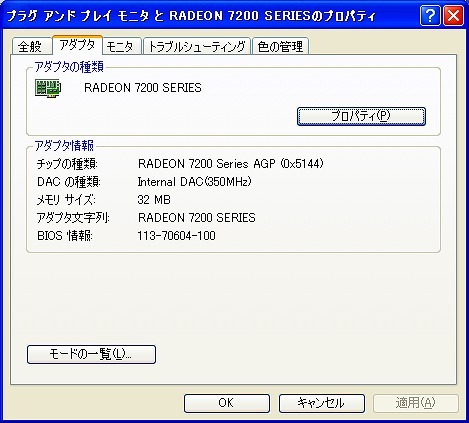Go to the トラブルシューティング tab
The width and height of the screenshot is (469, 423).
coord(197,46)
